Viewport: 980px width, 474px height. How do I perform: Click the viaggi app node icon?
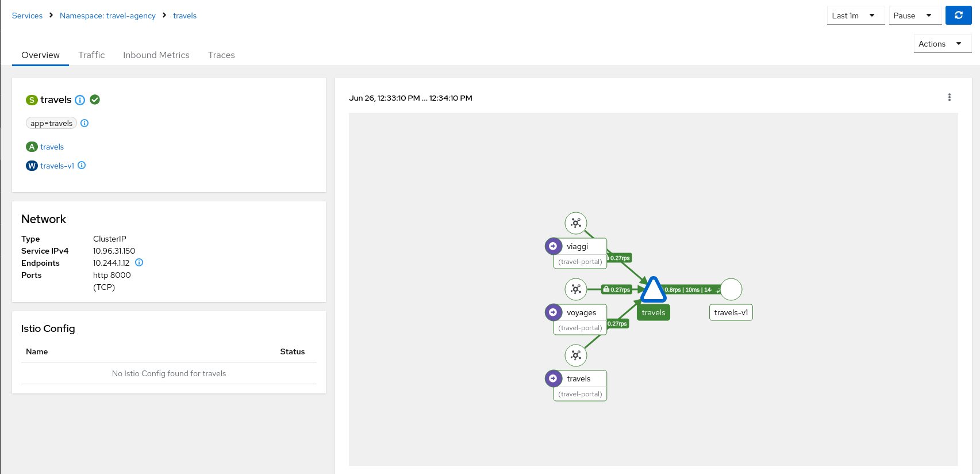[x=575, y=223]
